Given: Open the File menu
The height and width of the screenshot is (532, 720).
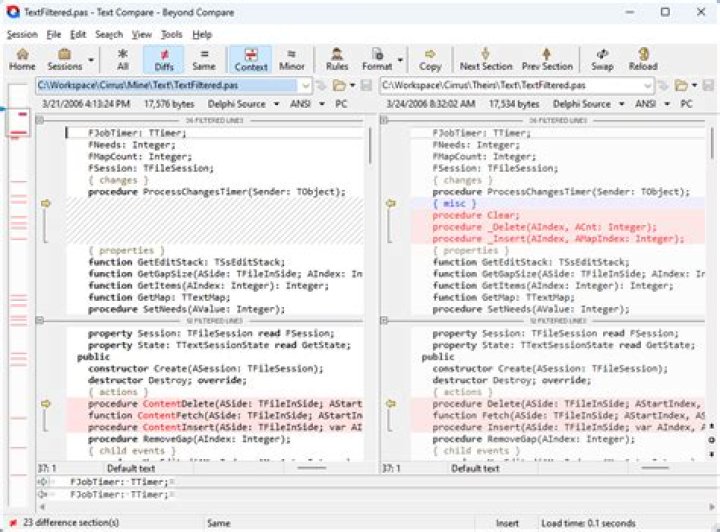Looking at the screenshot, I should pos(54,35).
